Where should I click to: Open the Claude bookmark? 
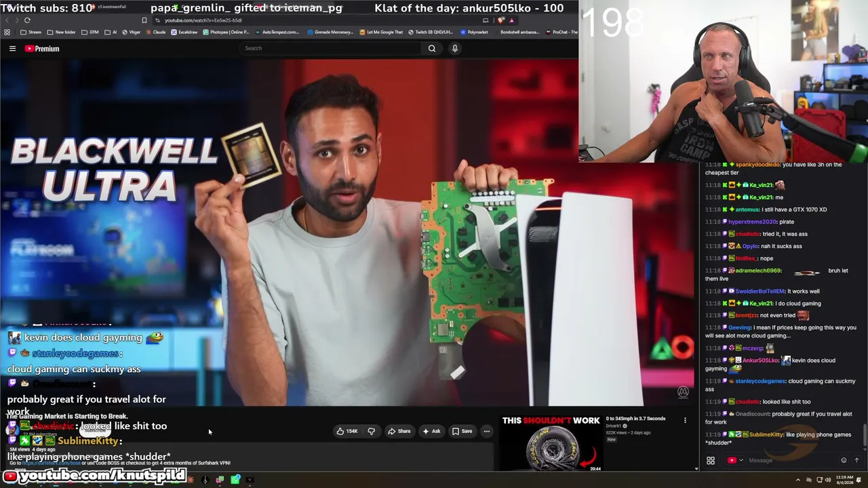(156, 32)
